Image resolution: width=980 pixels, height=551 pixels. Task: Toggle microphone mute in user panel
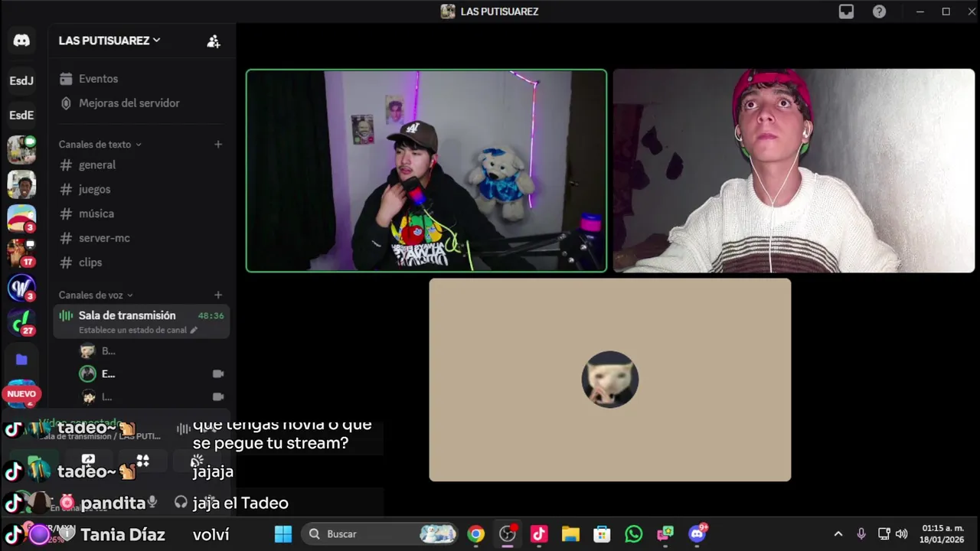coord(152,501)
